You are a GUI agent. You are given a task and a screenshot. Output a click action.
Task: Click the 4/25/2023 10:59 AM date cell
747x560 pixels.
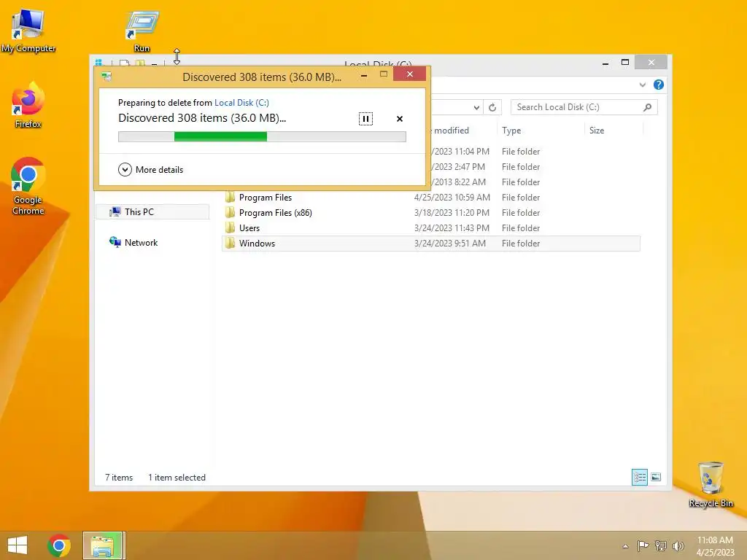[452, 198]
